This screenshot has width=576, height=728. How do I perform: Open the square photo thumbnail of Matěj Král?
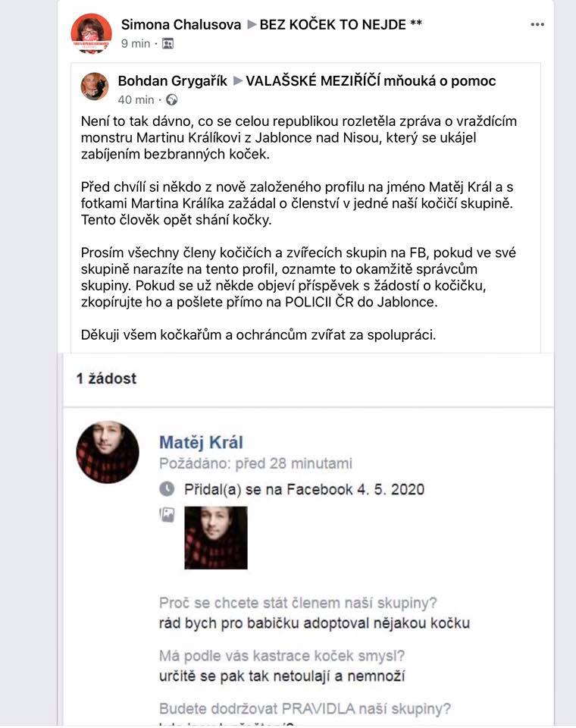[216, 538]
